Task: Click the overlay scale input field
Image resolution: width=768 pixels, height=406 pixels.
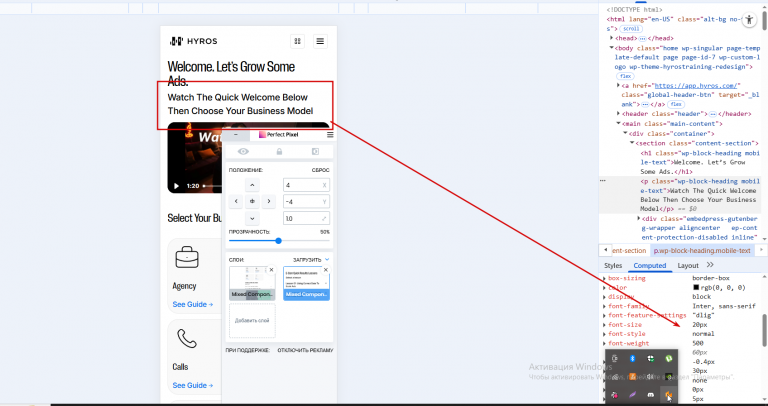Action: (306, 218)
